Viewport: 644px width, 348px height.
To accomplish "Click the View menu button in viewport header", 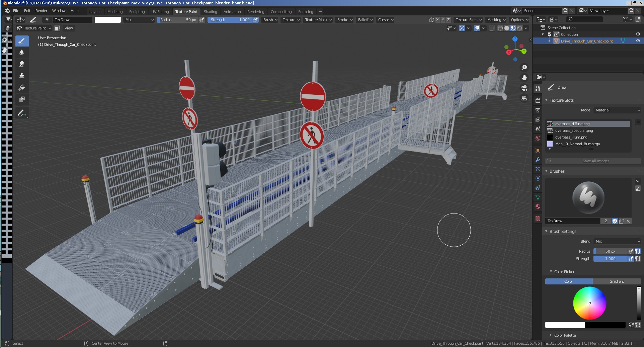I will 69,28.
